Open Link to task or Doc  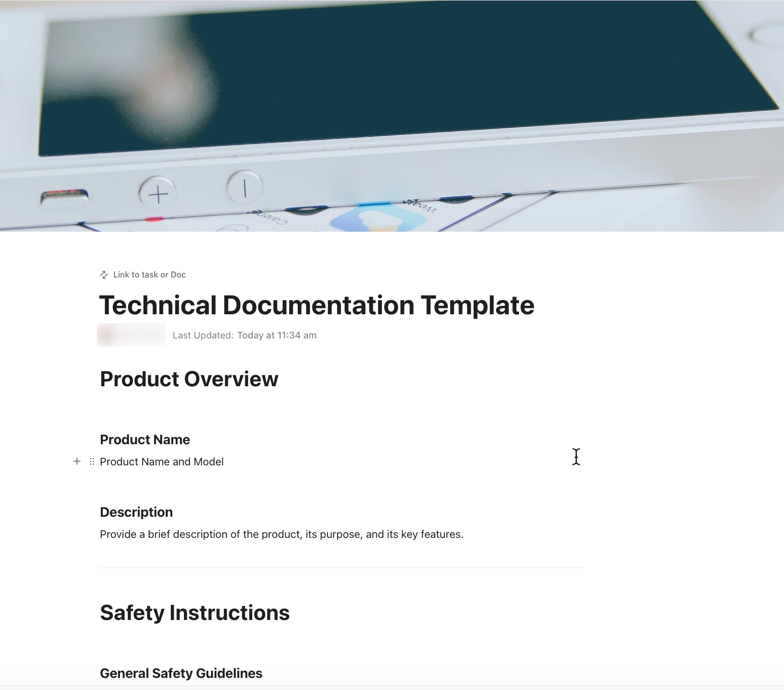point(149,274)
